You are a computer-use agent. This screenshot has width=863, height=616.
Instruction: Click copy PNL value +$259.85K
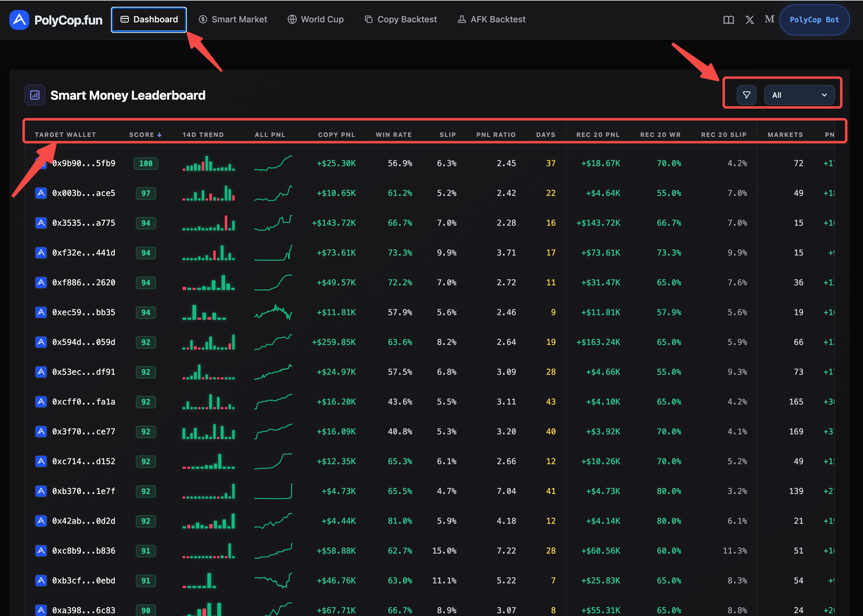pos(334,342)
